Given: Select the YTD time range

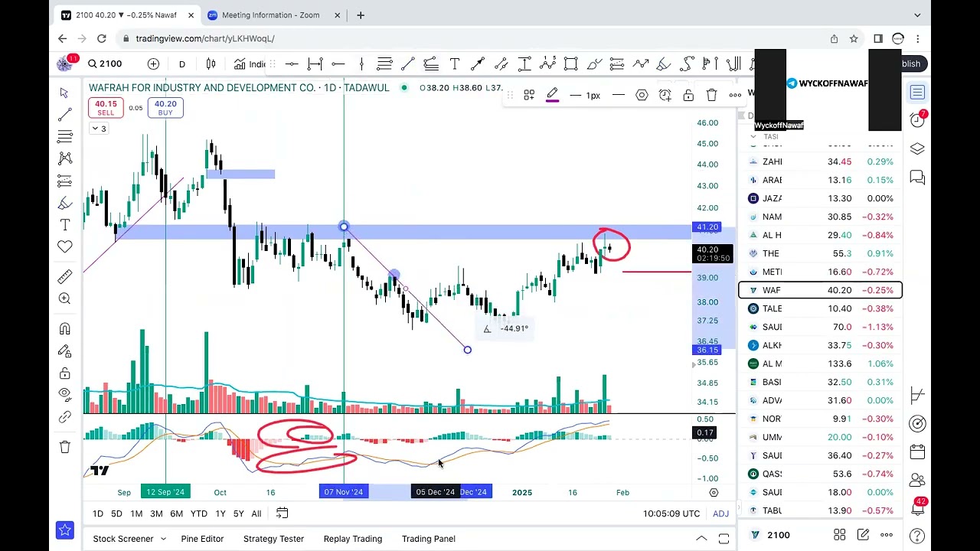Looking at the screenshot, I should (x=199, y=514).
